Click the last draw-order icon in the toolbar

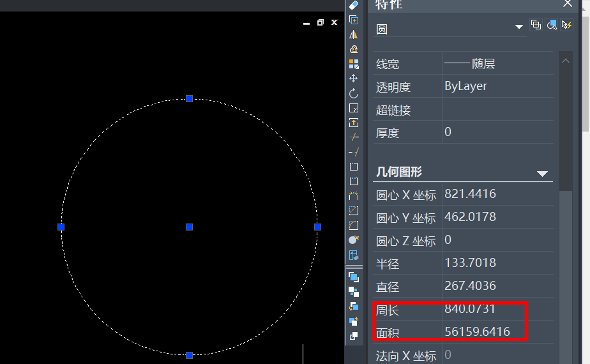[x=354, y=336]
